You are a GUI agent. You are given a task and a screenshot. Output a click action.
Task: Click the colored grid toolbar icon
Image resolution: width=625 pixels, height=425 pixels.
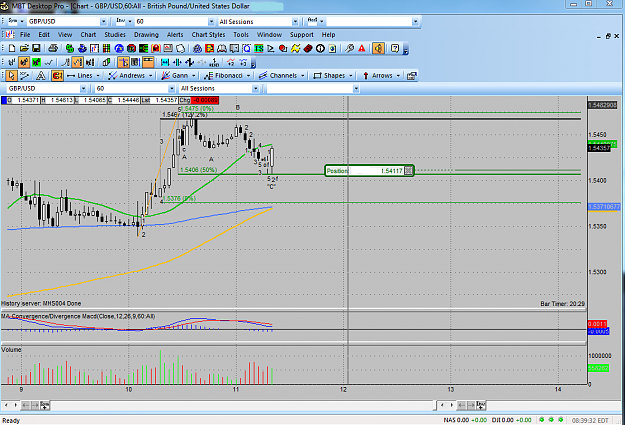point(106,48)
